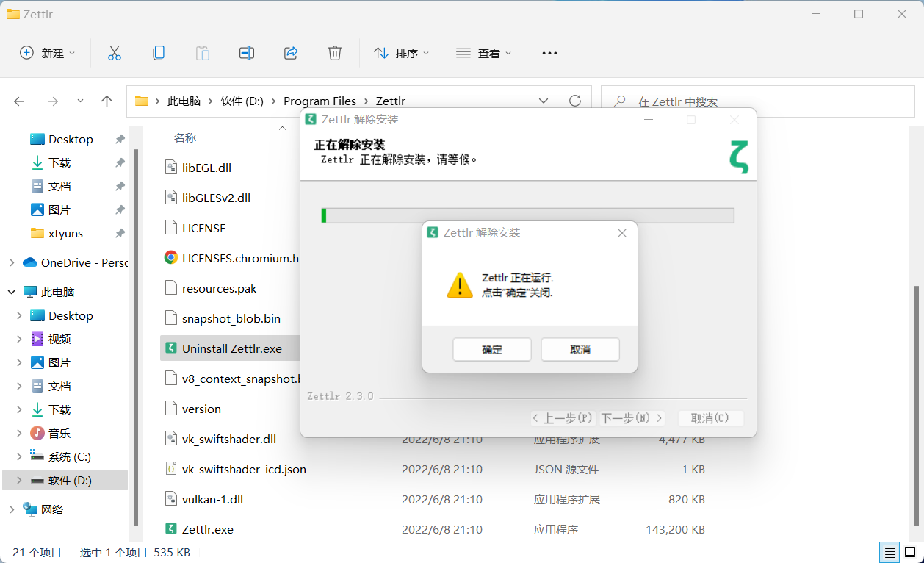
Task: Select the Cut icon in the toolbar
Action: [114, 52]
